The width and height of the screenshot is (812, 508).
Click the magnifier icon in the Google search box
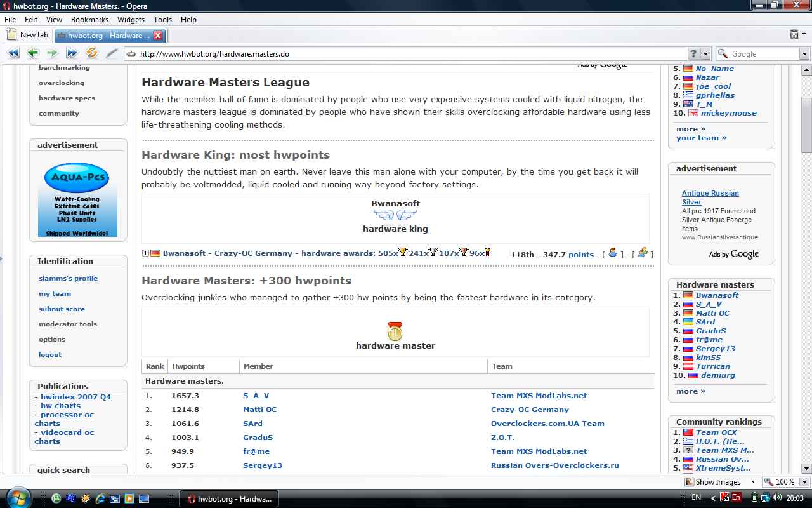[x=723, y=54]
